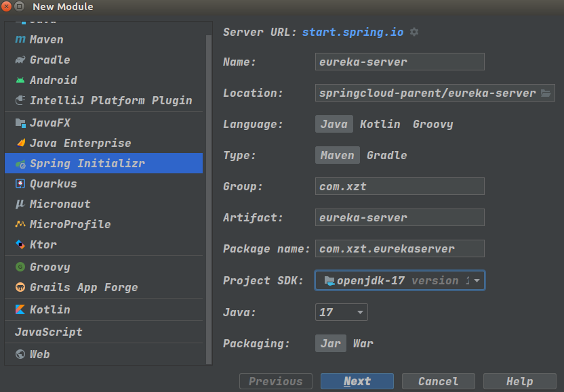Select Micronaut module type
This screenshot has height=392, width=564.
pyautogui.click(x=60, y=204)
